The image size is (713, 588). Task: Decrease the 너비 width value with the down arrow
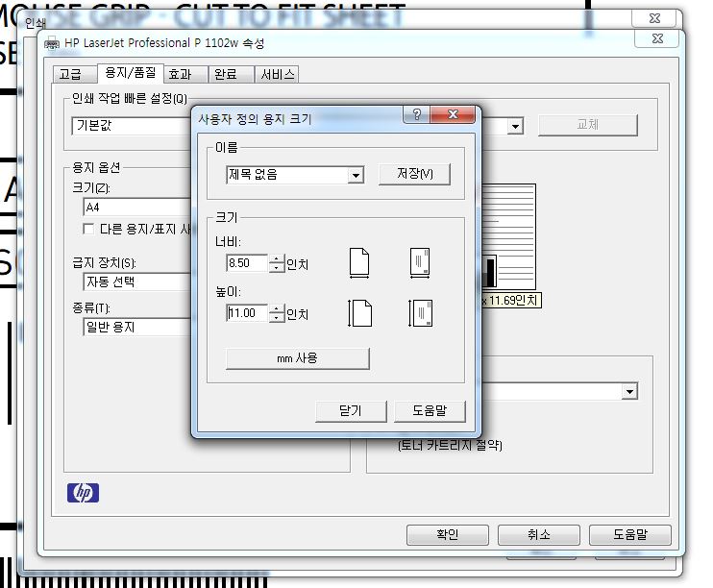277,268
